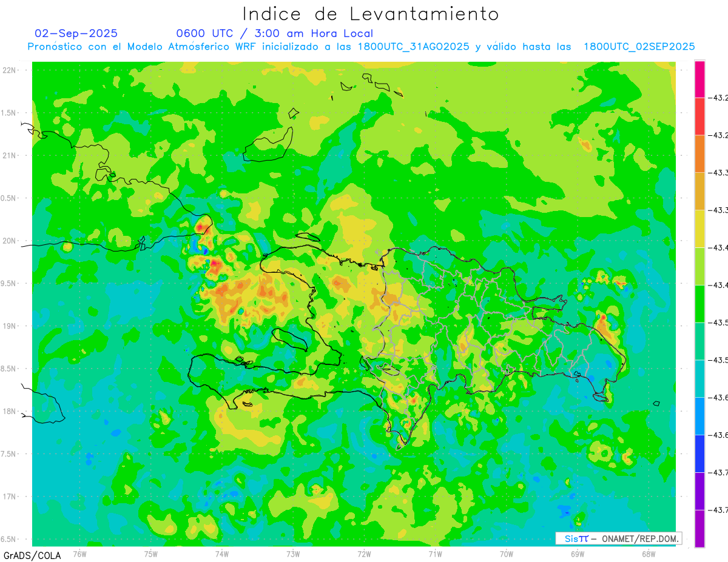
Task: Click the '21N' latitude label
Action: 9,155
